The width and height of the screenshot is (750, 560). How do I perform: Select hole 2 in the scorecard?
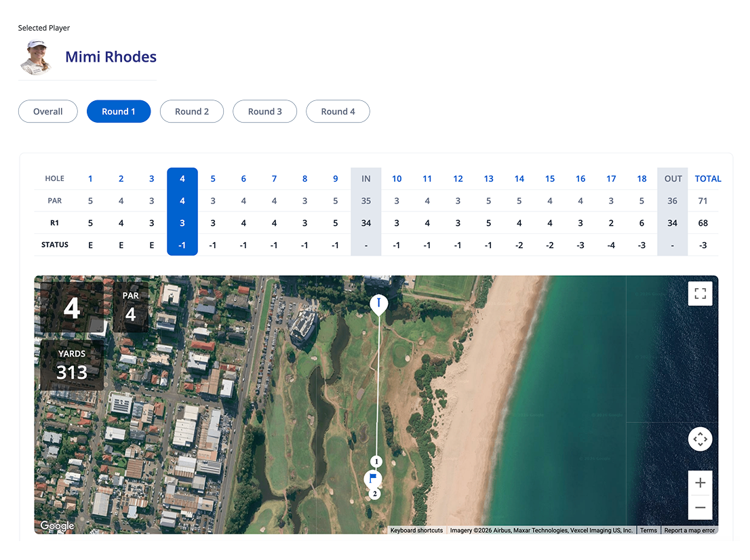click(x=121, y=179)
